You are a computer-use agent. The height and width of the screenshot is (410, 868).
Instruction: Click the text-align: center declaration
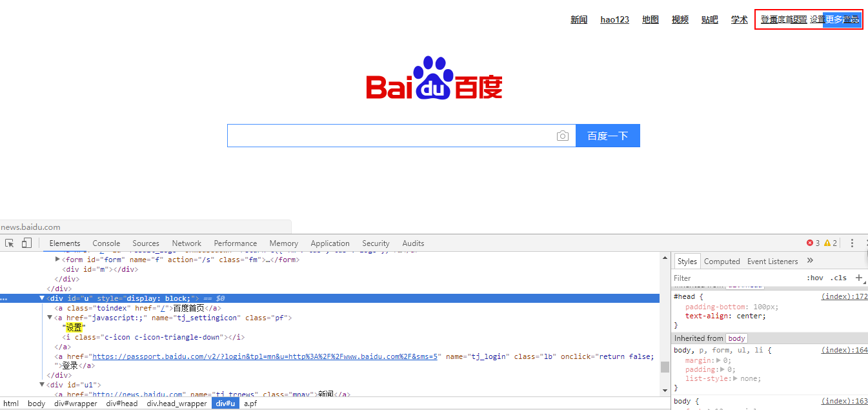pyautogui.click(x=725, y=316)
